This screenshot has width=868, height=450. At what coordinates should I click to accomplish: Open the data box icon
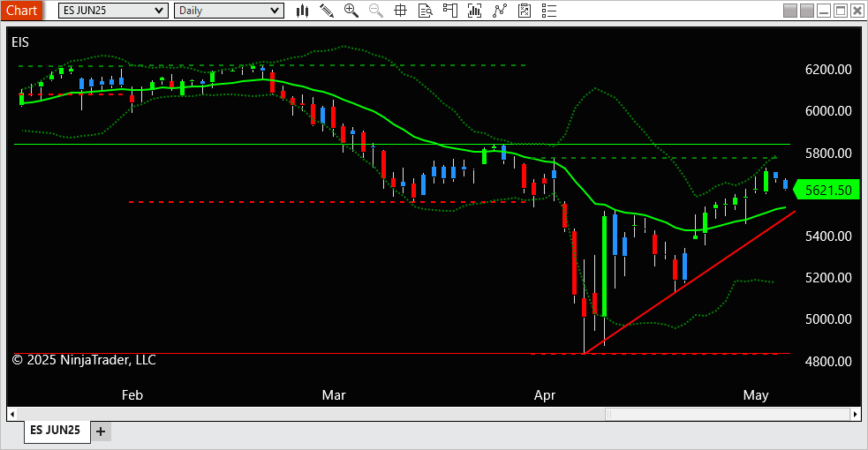click(425, 11)
